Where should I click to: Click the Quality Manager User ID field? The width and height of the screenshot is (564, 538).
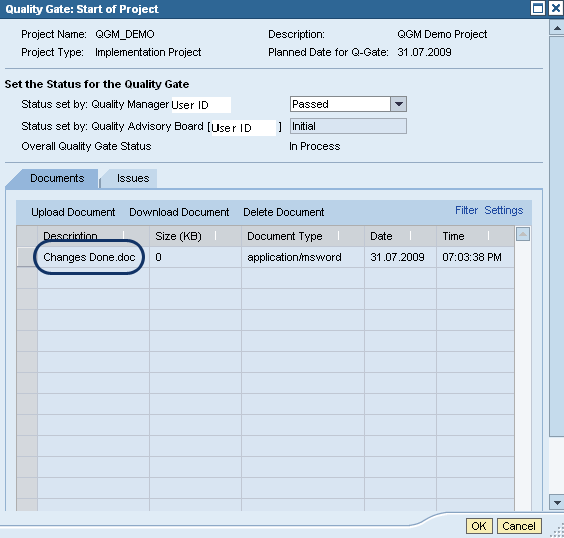[x=201, y=105]
